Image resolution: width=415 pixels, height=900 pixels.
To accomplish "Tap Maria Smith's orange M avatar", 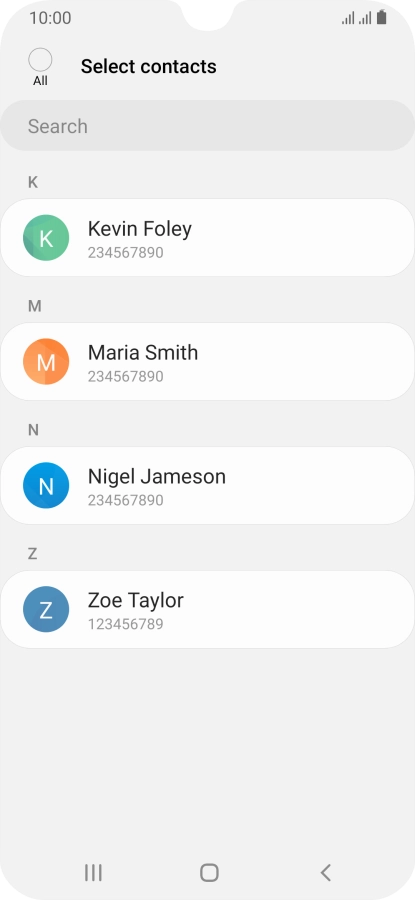I will point(46,362).
